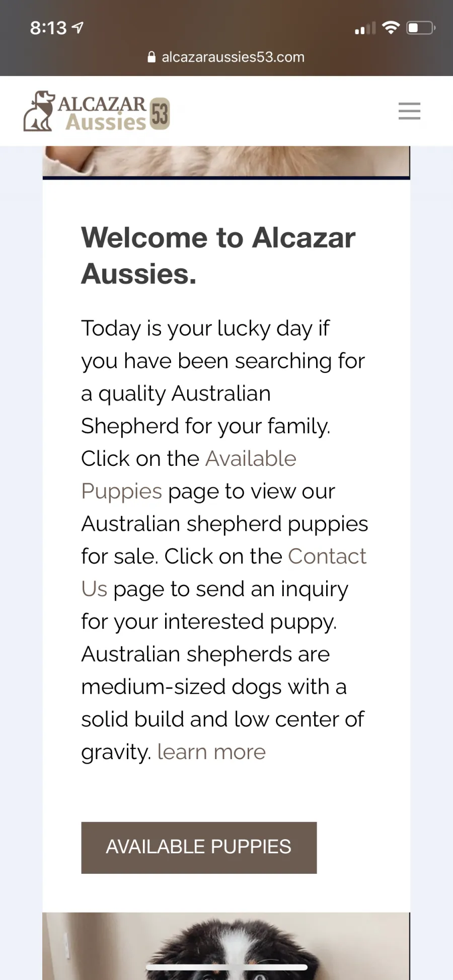This screenshot has width=453, height=980.
Task: Tap the 53 badge in the logo
Action: 160,114
